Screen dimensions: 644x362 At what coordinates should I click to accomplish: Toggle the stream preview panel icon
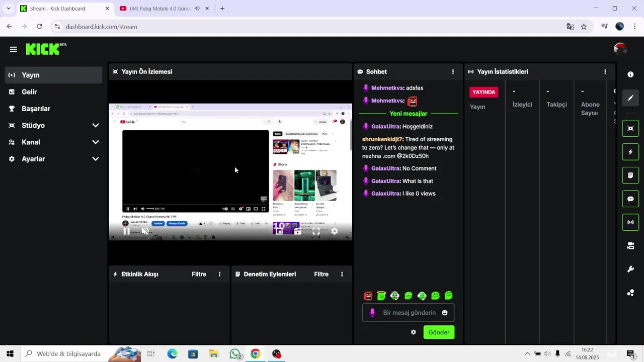click(x=630, y=128)
